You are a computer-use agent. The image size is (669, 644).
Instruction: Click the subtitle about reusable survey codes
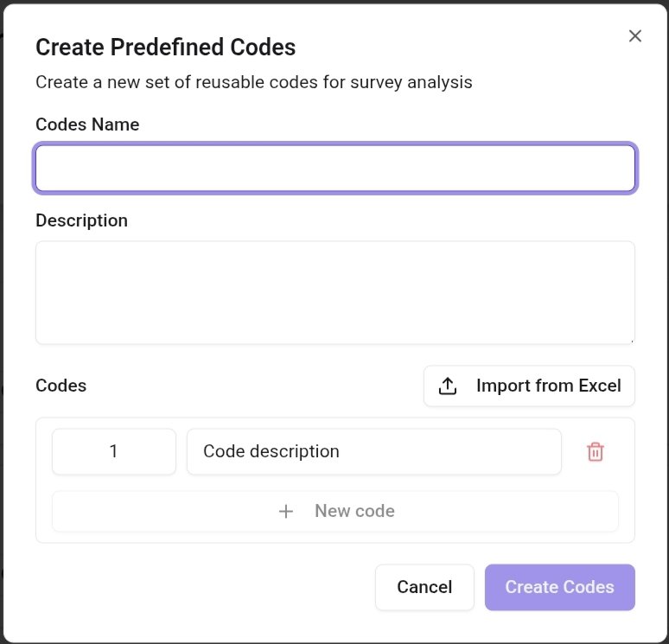[254, 82]
